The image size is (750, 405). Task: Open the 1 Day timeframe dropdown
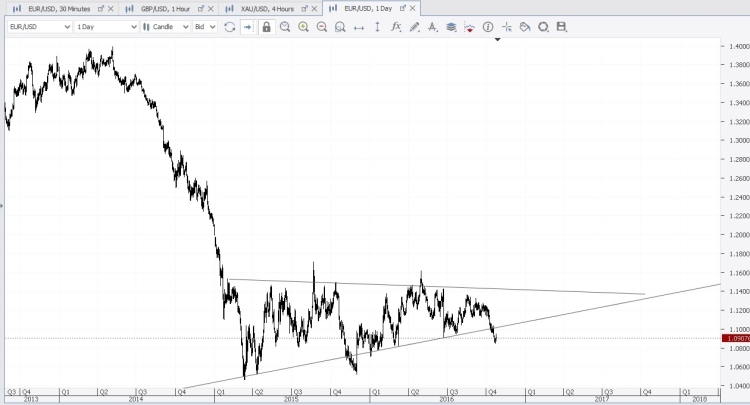[107, 27]
